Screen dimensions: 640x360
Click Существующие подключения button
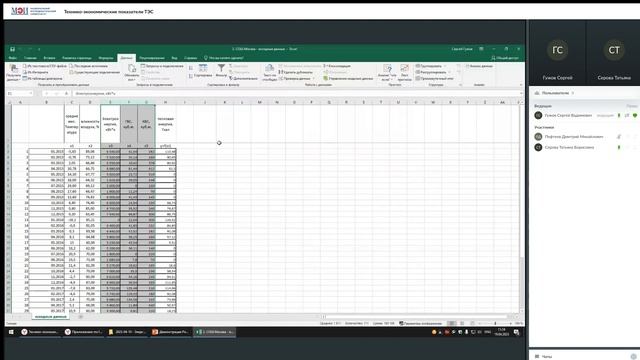(95, 72)
